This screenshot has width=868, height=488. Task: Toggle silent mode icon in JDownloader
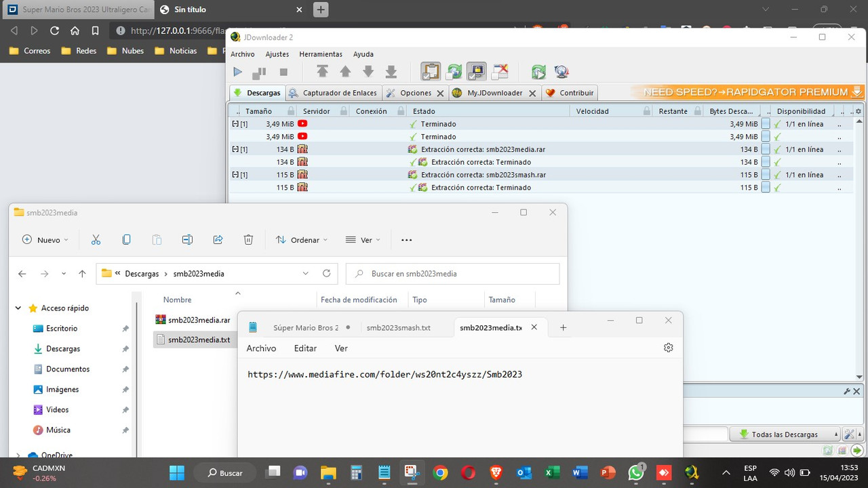coord(500,72)
